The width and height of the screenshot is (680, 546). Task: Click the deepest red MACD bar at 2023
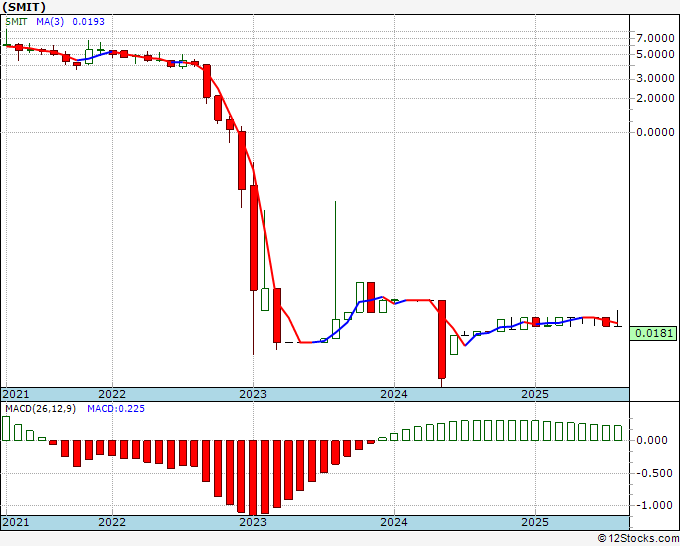pyautogui.click(x=253, y=478)
